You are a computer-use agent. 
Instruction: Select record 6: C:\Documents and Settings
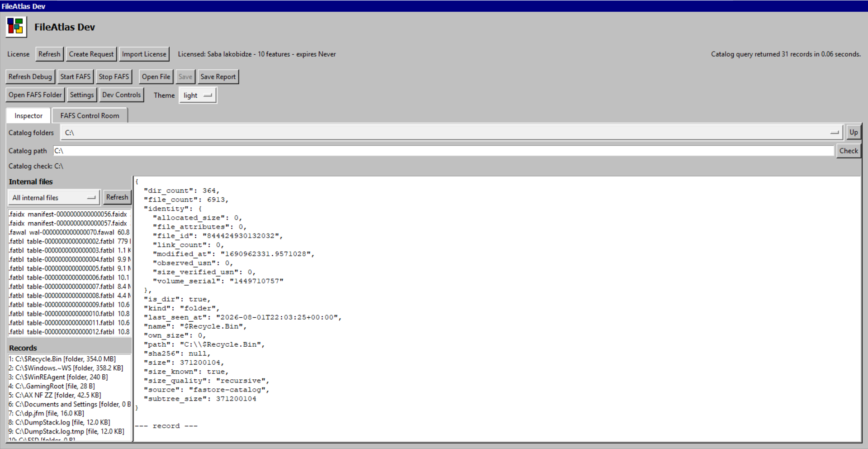click(x=70, y=404)
